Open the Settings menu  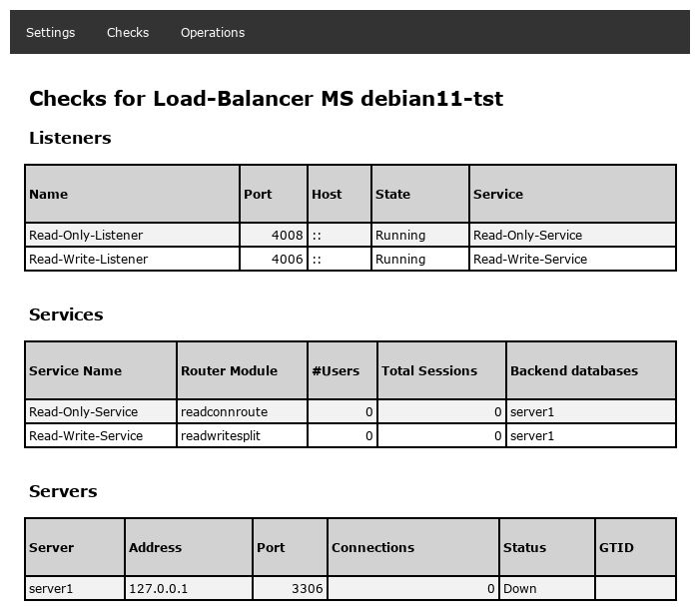pos(50,32)
